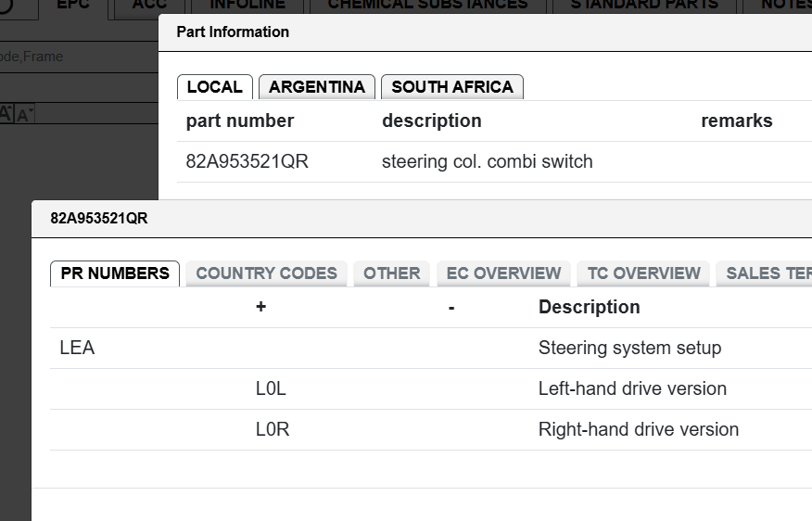Open the STANDARD PARTS navigation tab
Screen dimensions: 812x521
tap(644, 6)
